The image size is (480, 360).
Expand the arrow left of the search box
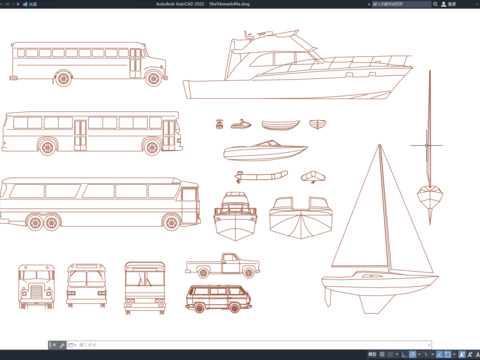369,4
